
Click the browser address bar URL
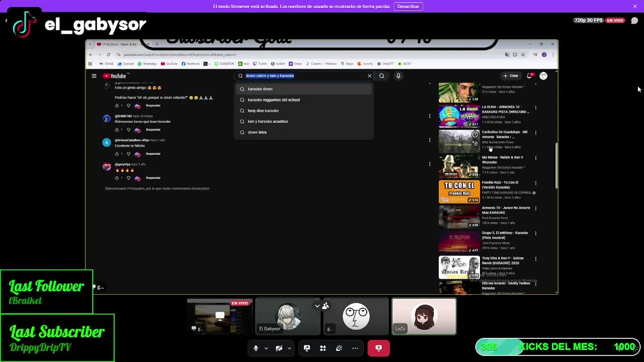180,55
